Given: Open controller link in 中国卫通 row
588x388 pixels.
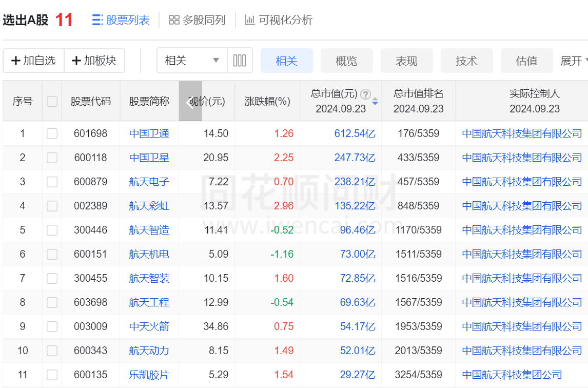Looking at the screenshot, I should pyautogui.click(x=522, y=133).
